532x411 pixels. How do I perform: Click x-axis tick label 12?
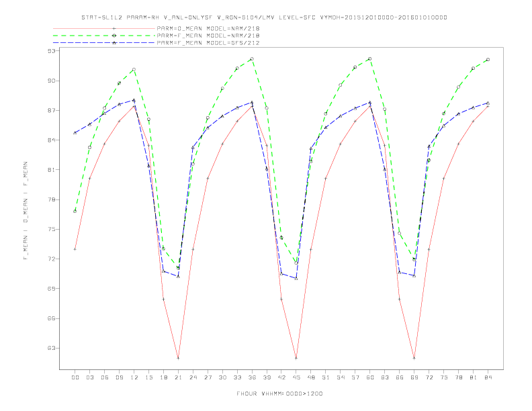134,377
